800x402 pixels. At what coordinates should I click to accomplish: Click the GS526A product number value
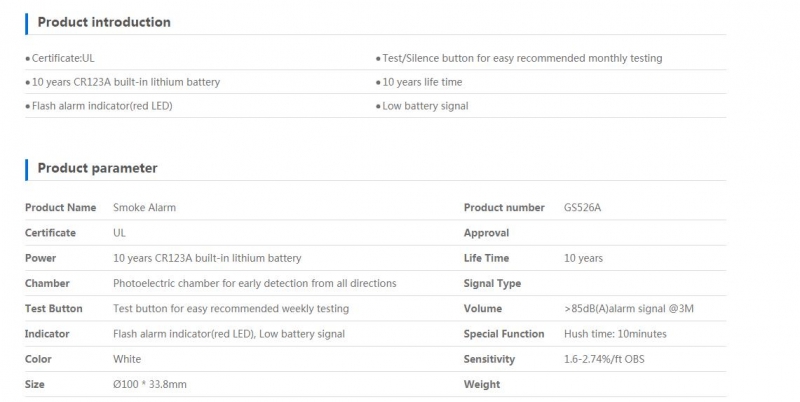tap(582, 208)
